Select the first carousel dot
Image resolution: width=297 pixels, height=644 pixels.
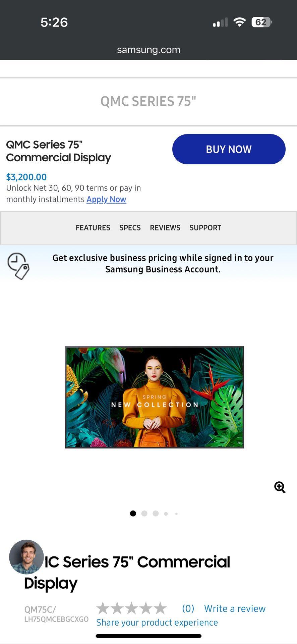click(133, 514)
